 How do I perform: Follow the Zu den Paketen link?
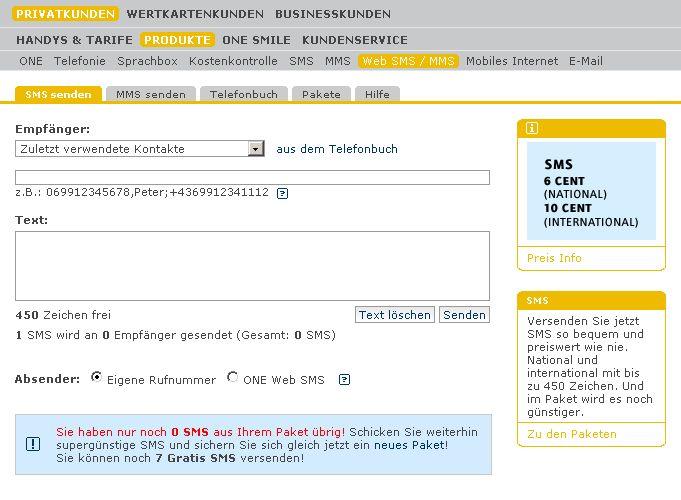(572, 434)
